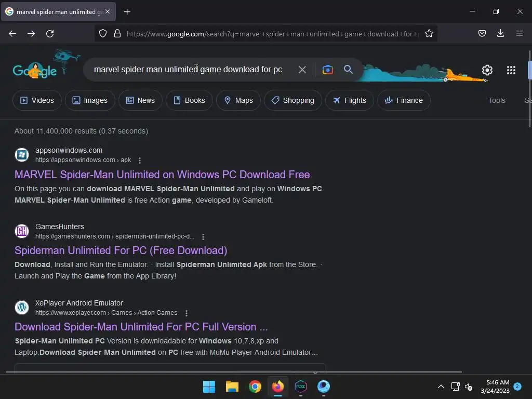Image resolution: width=532 pixels, height=399 pixels.
Task: Open Download Spider-Man Unlimited For PC Full Version link
Action: point(141,327)
